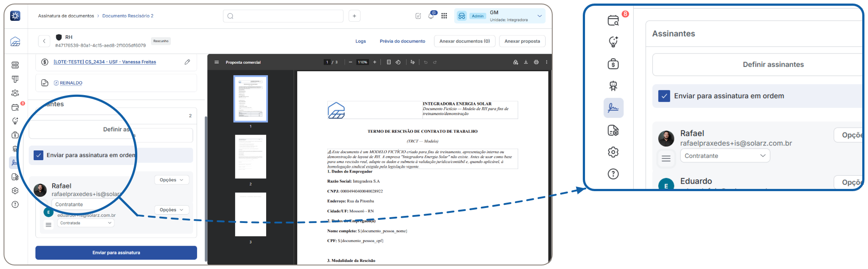868x269 pixels.
Task: Open the Logs tab
Action: 360,41
